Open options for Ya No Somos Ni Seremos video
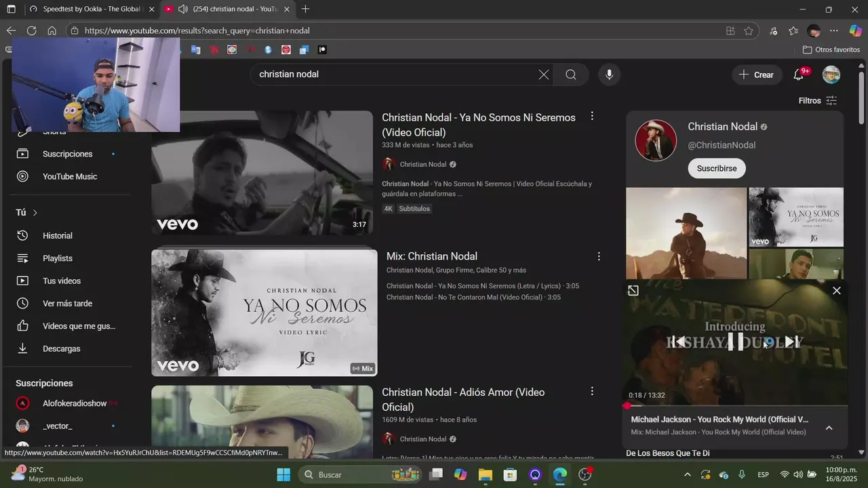 click(592, 117)
